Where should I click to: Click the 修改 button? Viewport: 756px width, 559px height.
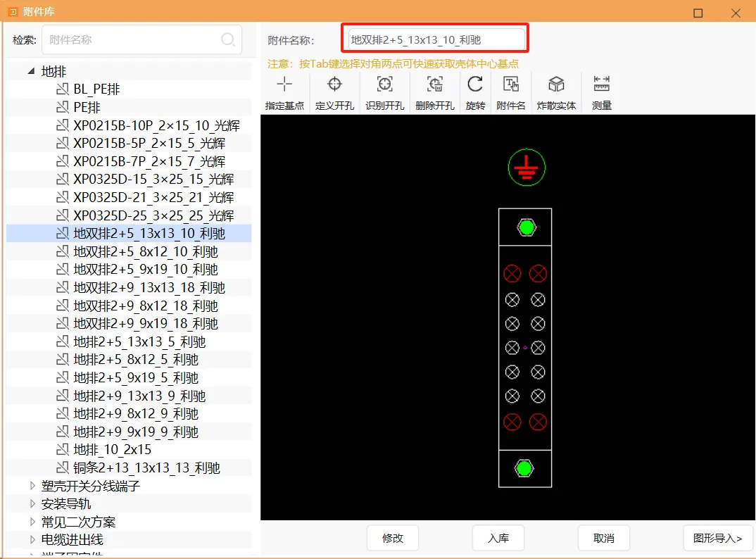point(393,538)
